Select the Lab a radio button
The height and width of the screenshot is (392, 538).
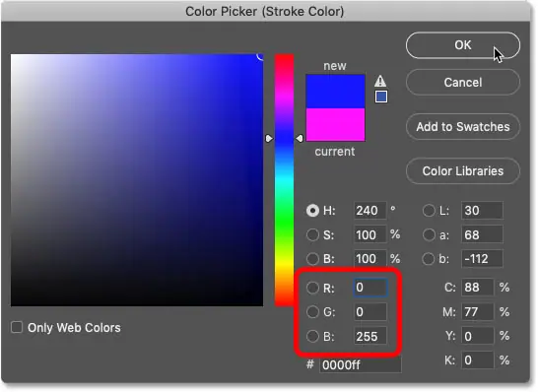pos(429,235)
